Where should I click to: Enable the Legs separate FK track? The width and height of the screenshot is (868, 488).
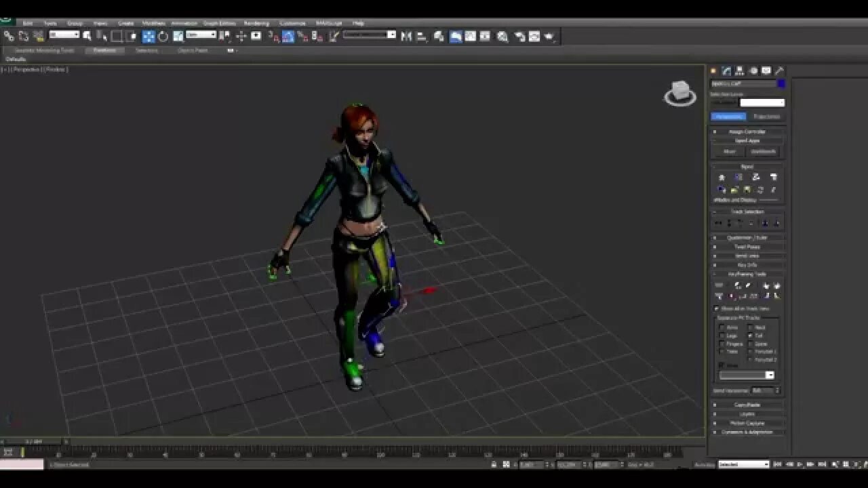tap(722, 335)
